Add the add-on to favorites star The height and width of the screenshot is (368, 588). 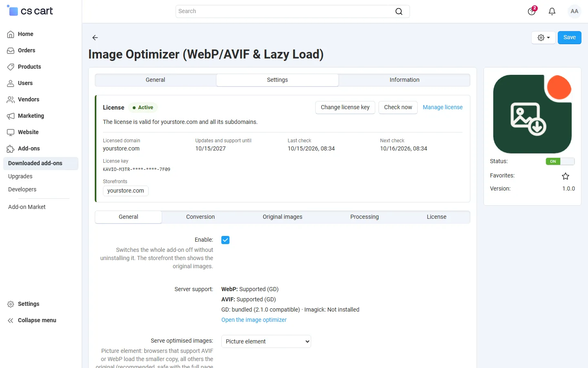pos(566,176)
